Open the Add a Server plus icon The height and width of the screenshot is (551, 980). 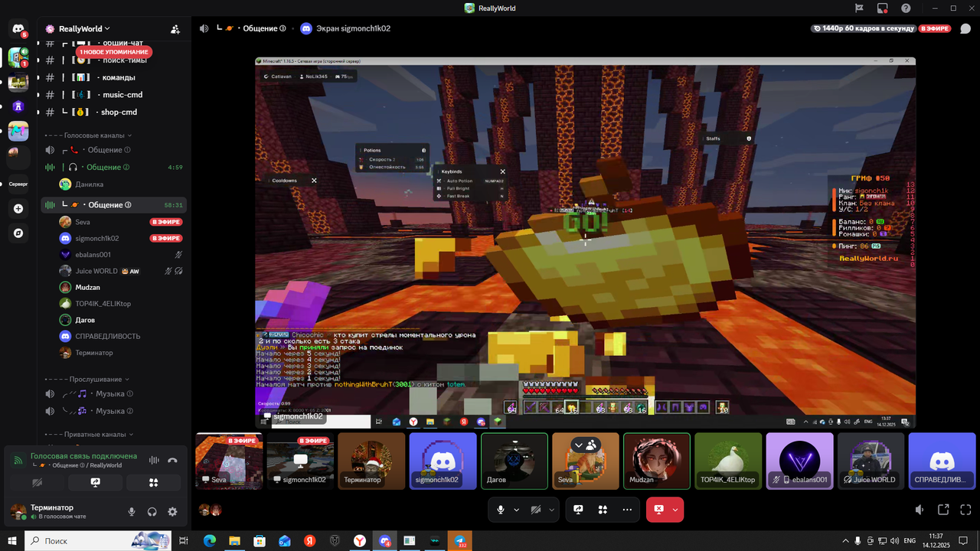tap(18, 208)
